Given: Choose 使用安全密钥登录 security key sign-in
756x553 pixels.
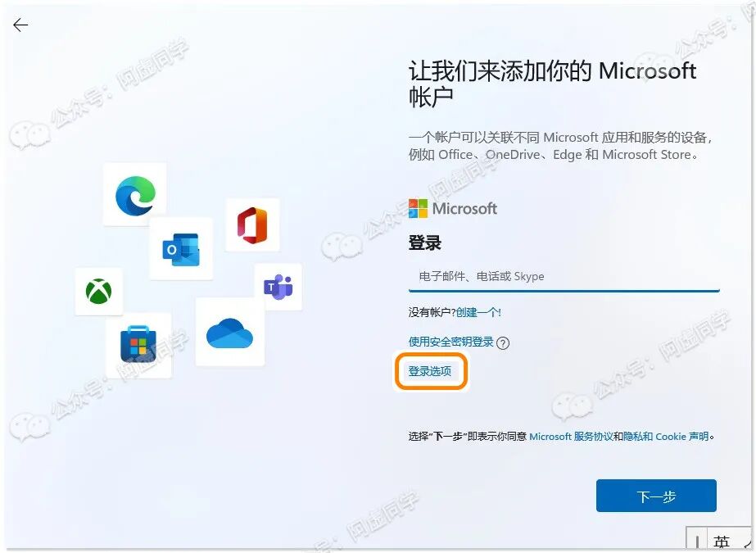Looking at the screenshot, I should click(450, 342).
